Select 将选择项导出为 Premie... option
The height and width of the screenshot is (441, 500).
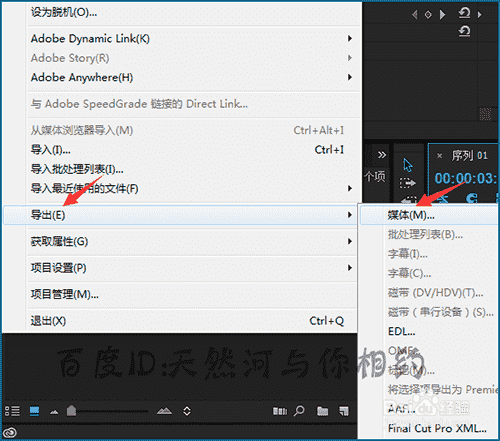[x=429, y=389]
